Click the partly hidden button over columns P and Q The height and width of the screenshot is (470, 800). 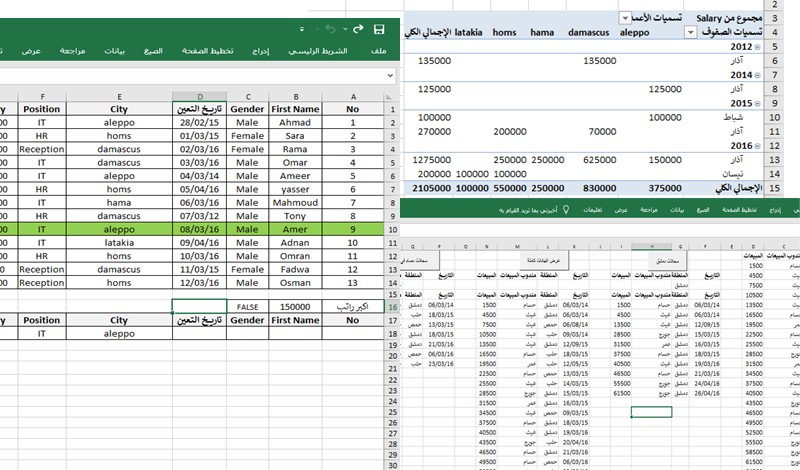click(420, 260)
